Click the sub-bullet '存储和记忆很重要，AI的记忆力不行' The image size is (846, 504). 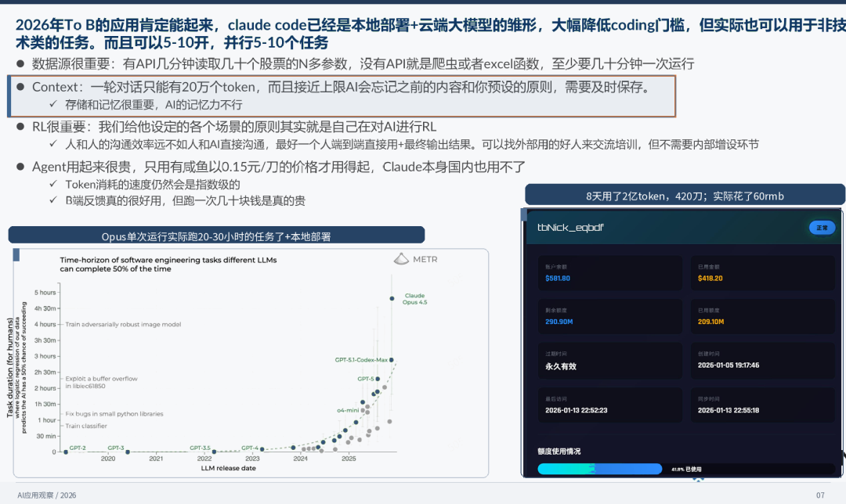tap(154, 105)
